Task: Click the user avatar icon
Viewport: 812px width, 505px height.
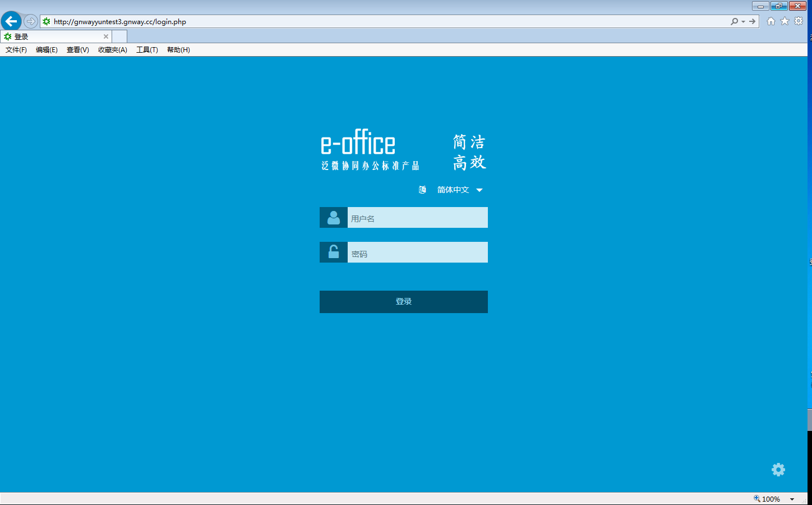Action: pyautogui.click(x=334, y=218)
